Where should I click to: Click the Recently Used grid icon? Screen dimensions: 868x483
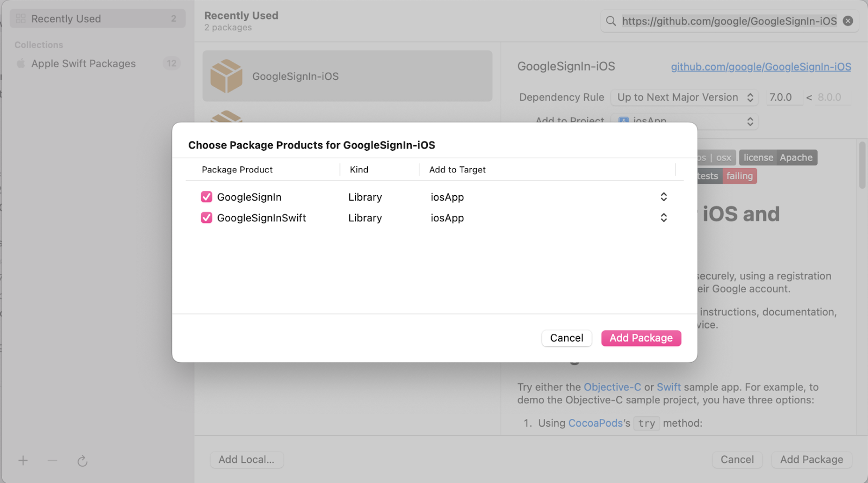coord(21,19)
